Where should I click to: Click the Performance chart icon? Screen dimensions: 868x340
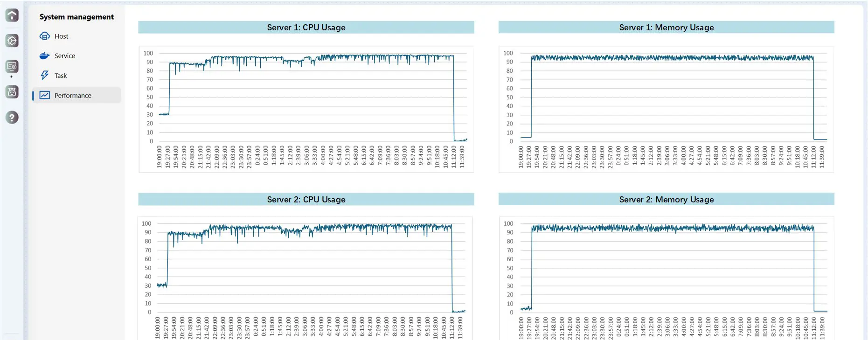pyautogui.click(x=45, y=95)
